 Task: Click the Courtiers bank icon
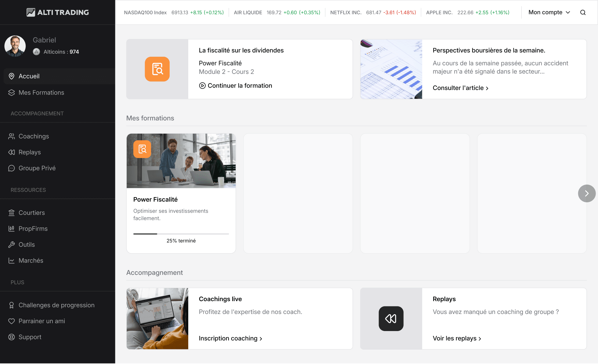pyautogui.click(x=12, y=213)
